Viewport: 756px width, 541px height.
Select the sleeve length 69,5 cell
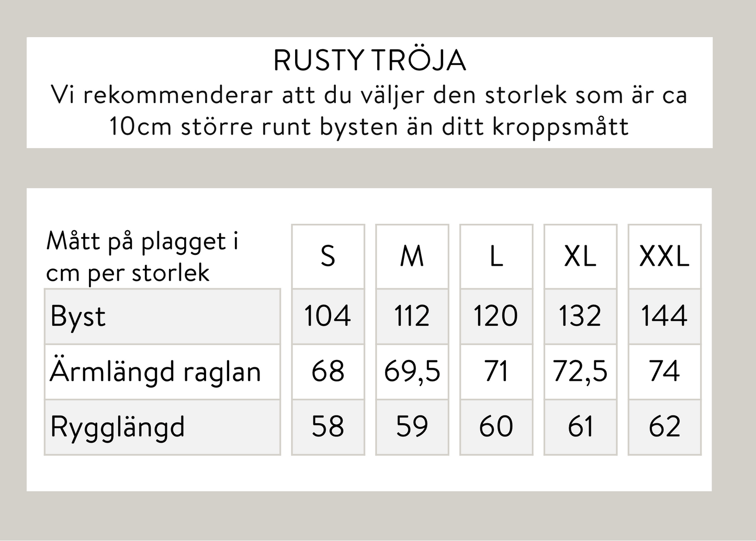(412, 372)
